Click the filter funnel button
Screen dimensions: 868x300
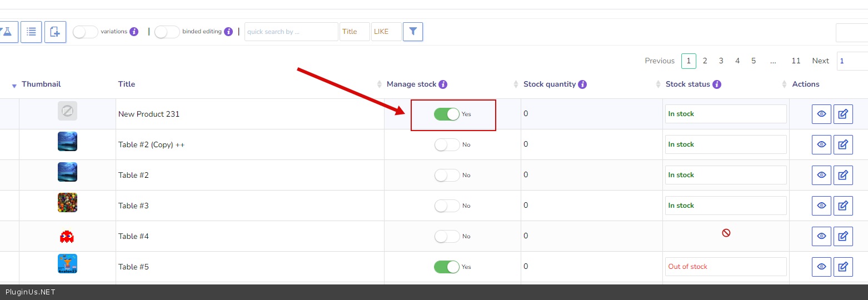(413, 32)
